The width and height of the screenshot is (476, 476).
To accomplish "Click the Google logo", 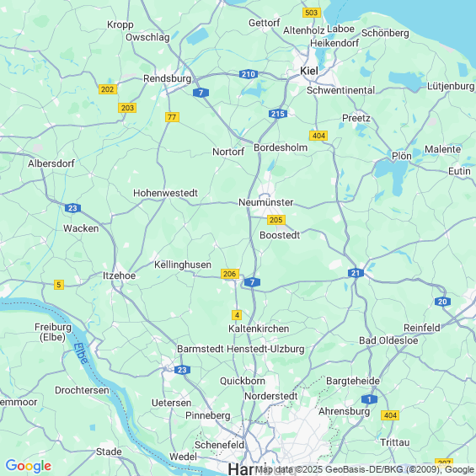I will tap(29, 466).
